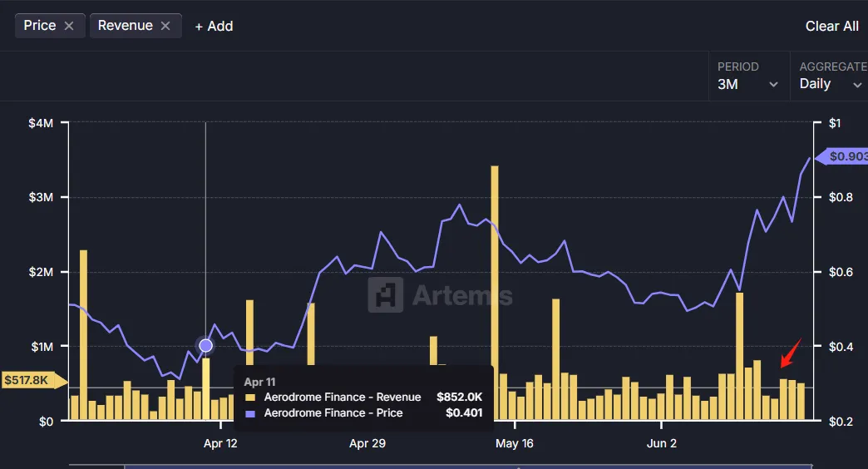
Task: Click the Apr 29 axis label
Action: click(367, 443)
